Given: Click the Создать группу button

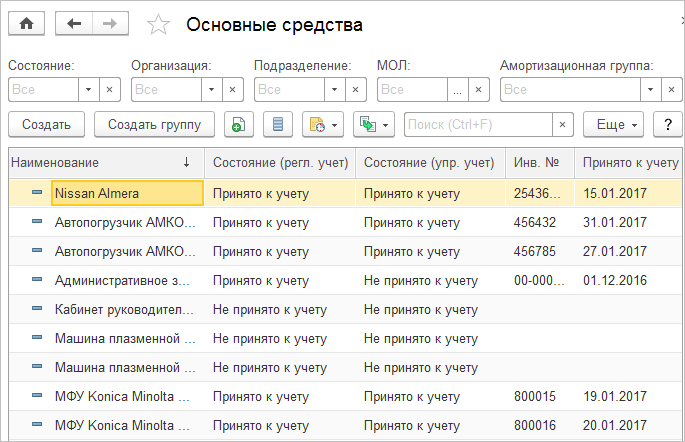Looking at the screenshot, I should (154, 125).
